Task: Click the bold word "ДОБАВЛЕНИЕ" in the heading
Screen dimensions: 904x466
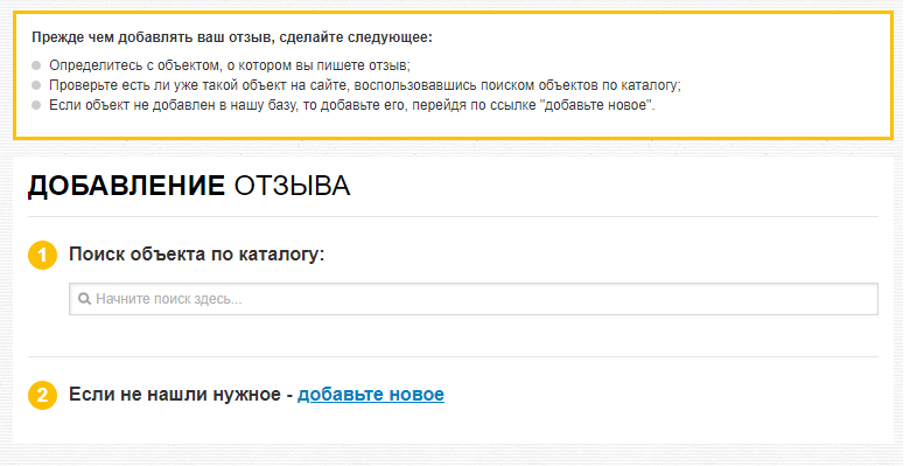Action: coord(126,186)
